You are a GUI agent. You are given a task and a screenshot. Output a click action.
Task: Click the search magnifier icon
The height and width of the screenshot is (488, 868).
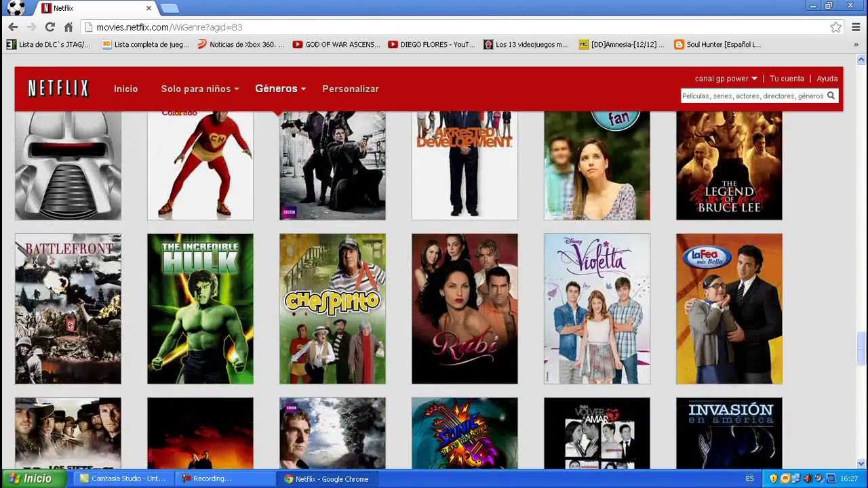pyautogui.click(x=831, y=96)
